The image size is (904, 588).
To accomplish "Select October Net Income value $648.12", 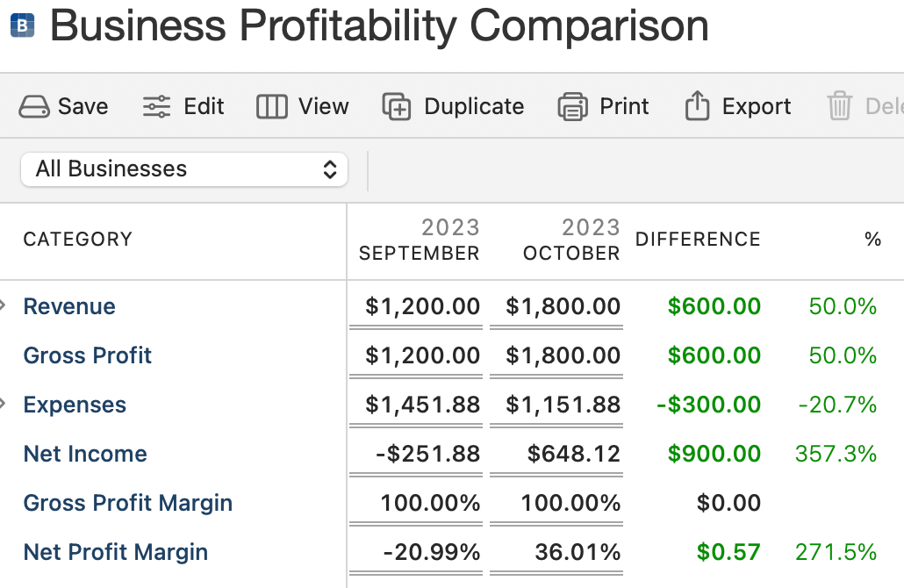I will tap(574, 454).
